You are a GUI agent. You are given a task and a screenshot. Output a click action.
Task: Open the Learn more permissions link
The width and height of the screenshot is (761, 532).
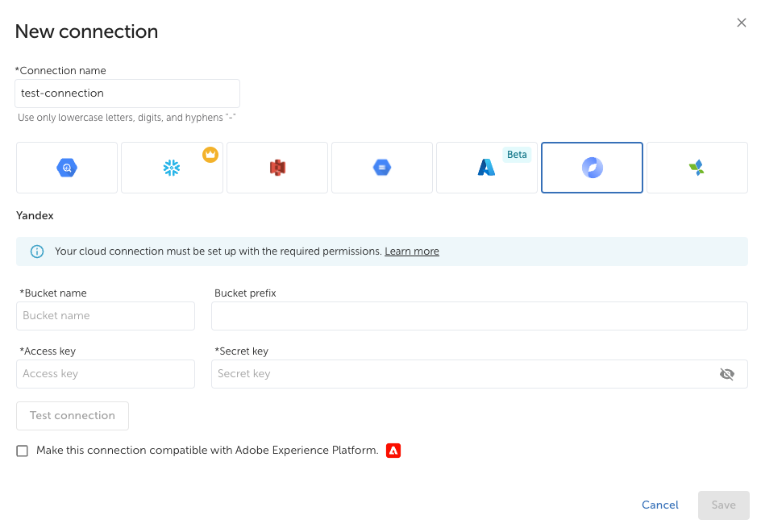pos(412,251)
